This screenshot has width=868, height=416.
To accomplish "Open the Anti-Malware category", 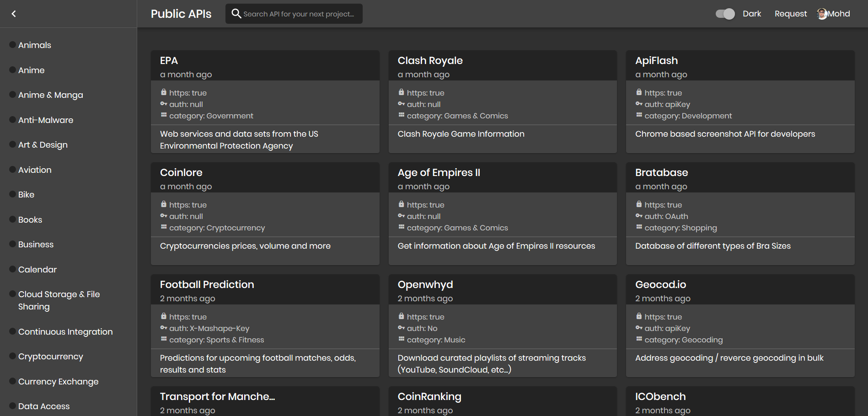I will tap(46, 120).
